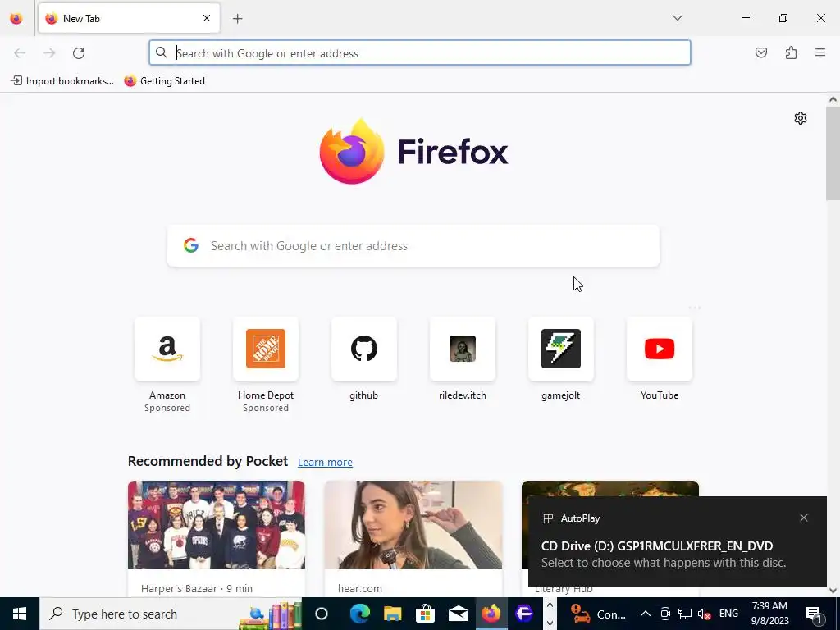Open new tab page settings gear
Viewport: 840px width, 630px height.
coord(801,118)
